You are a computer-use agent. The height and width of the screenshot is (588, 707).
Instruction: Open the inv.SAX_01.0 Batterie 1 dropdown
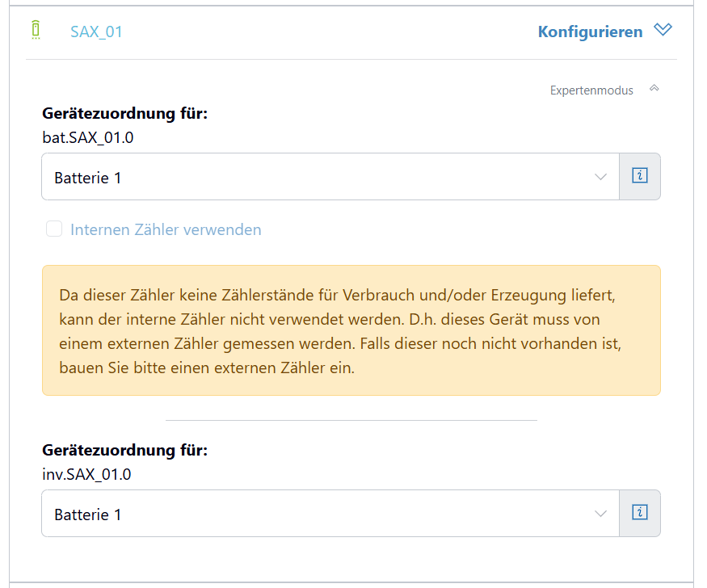click(x=323, y=514)
